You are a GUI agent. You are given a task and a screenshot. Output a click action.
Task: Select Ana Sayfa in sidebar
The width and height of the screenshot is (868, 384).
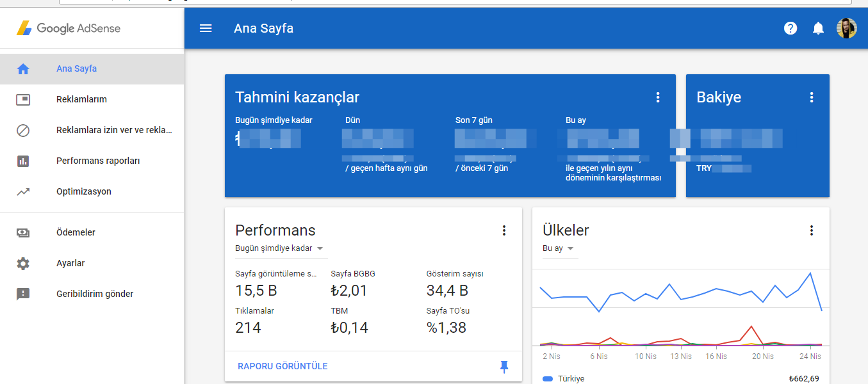[76, 68]
